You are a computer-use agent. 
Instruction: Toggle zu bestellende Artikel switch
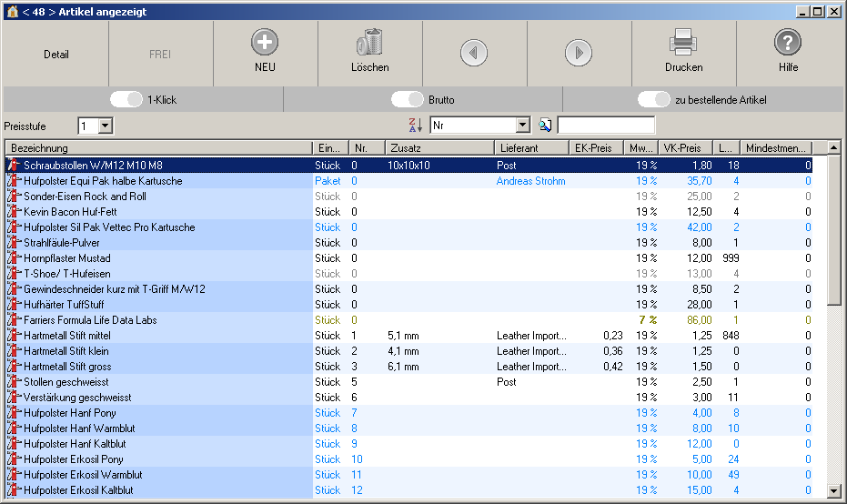pos(654,99)
